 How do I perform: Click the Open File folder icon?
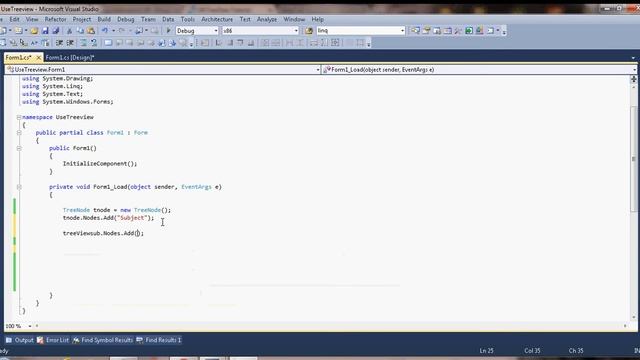click(x=34, y=31)
